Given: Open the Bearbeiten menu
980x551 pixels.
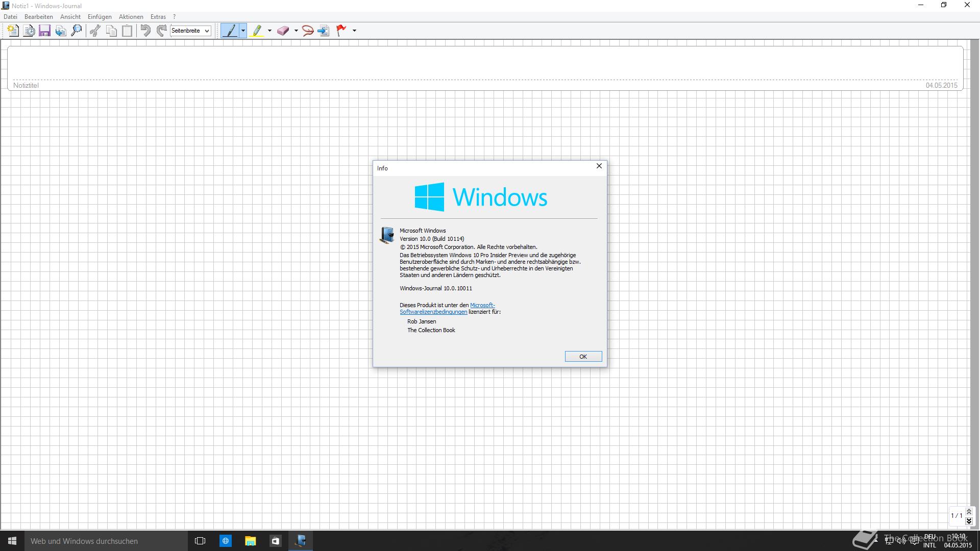Looking at the screenshot, I should coord(39,17).
